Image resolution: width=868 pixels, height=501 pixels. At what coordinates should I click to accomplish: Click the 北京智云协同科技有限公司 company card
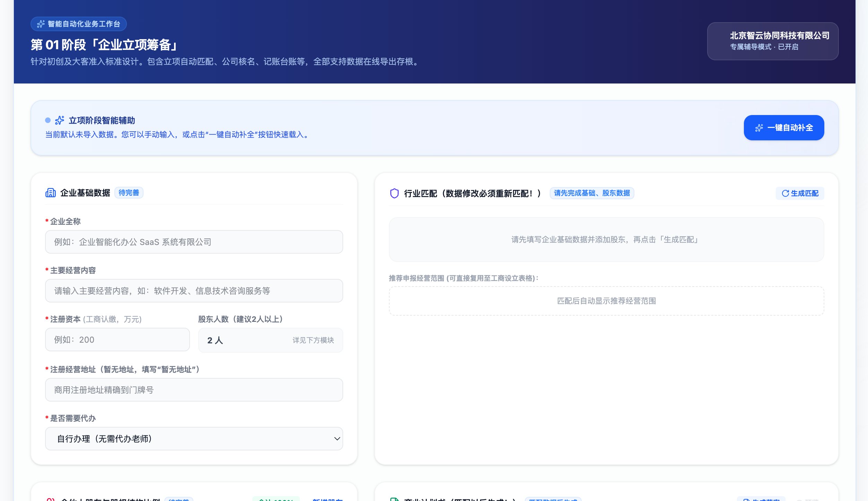tap(773, 41)
